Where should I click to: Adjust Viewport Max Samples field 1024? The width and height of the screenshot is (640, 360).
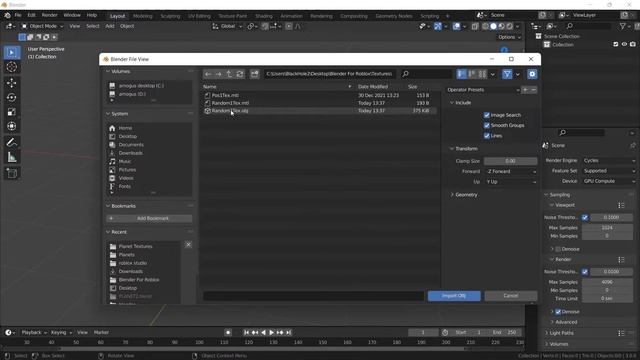(607, 228)
